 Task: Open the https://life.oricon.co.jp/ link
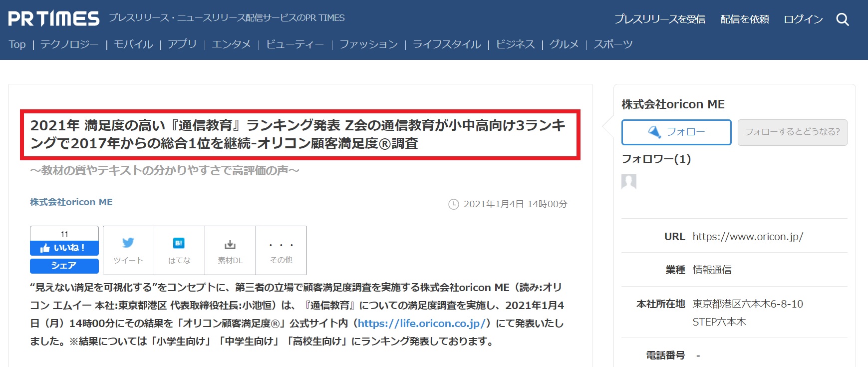coord(422,324)
